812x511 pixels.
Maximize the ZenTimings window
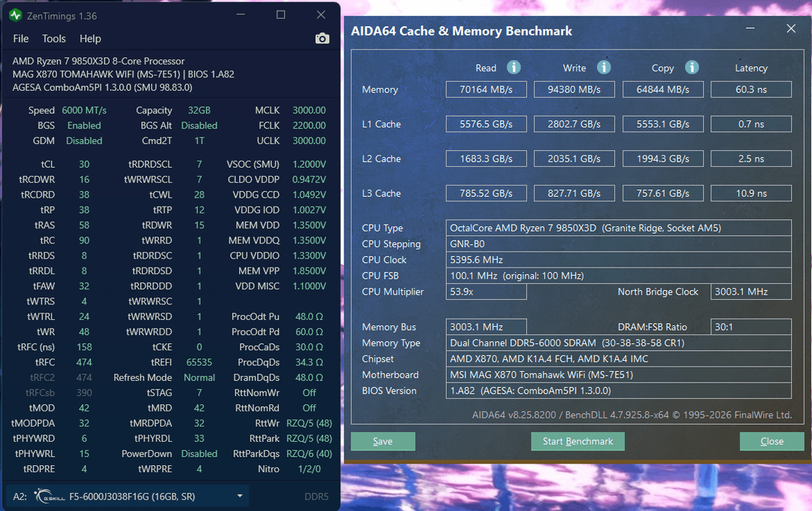click(280, 15)
